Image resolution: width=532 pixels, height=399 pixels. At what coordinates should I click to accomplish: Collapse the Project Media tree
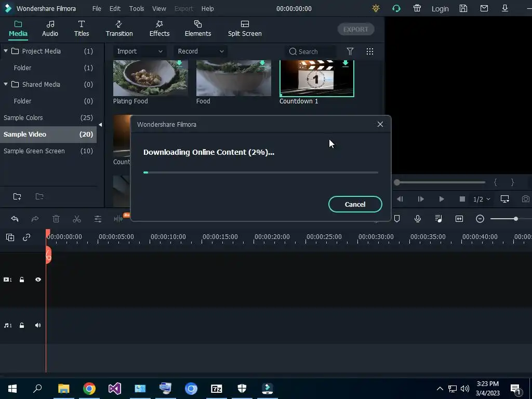tap(5, 51)
